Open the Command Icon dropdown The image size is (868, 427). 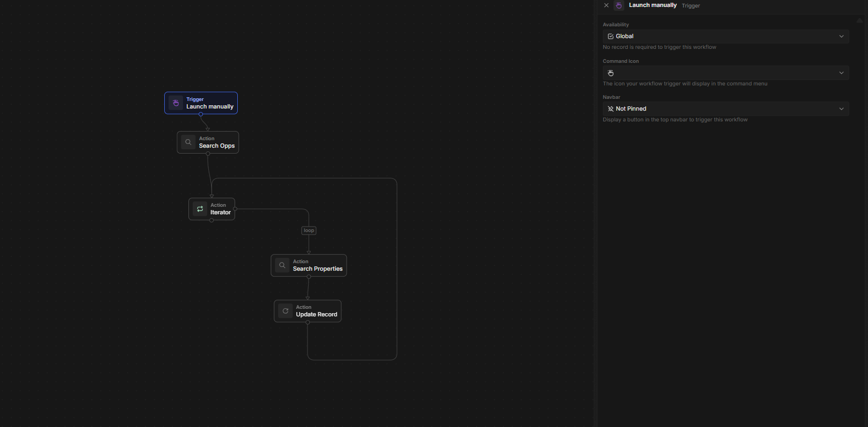pos(726,73)
